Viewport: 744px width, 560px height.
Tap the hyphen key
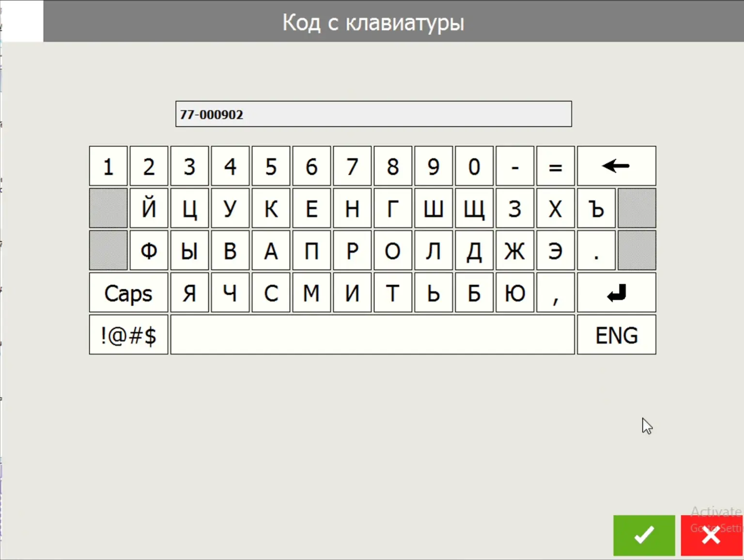[515, 166]
